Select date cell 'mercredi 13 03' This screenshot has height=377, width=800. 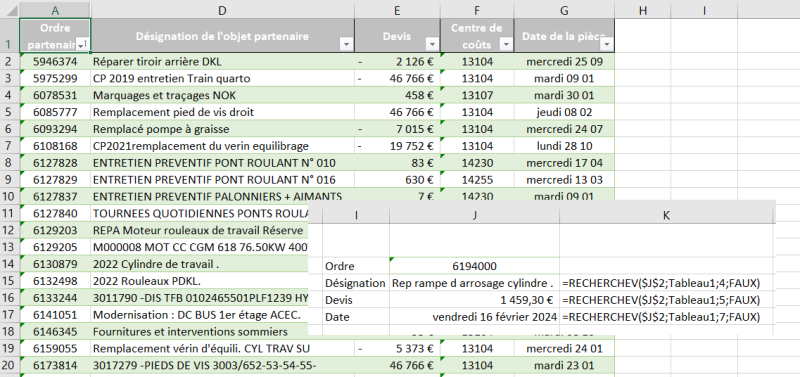click(x=564, y=180)
